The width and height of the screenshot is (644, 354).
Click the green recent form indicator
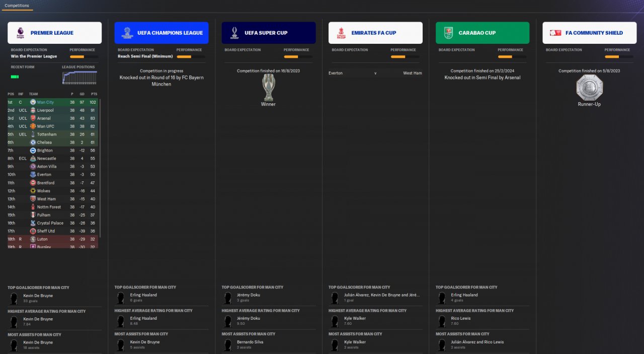point(15,77)
